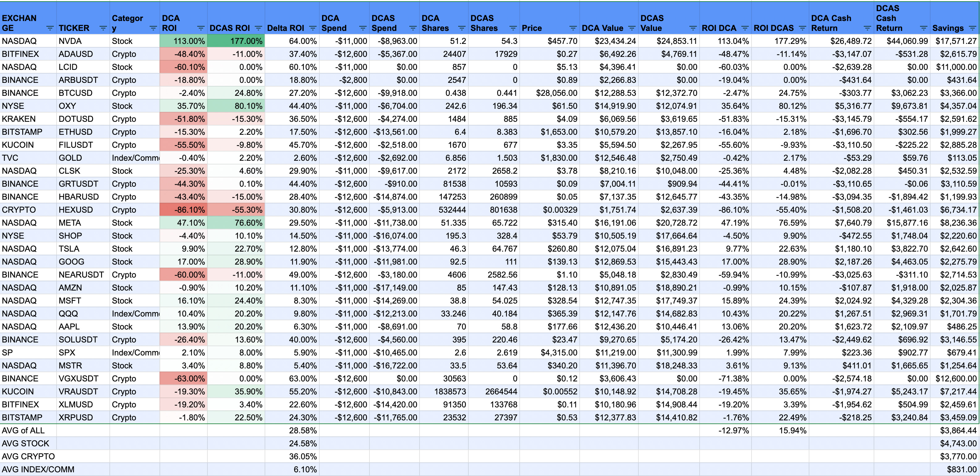Screen dimensions: 980x476
Task: Select LCID savings $11,000.00 cell
Action: click(955, 67)
